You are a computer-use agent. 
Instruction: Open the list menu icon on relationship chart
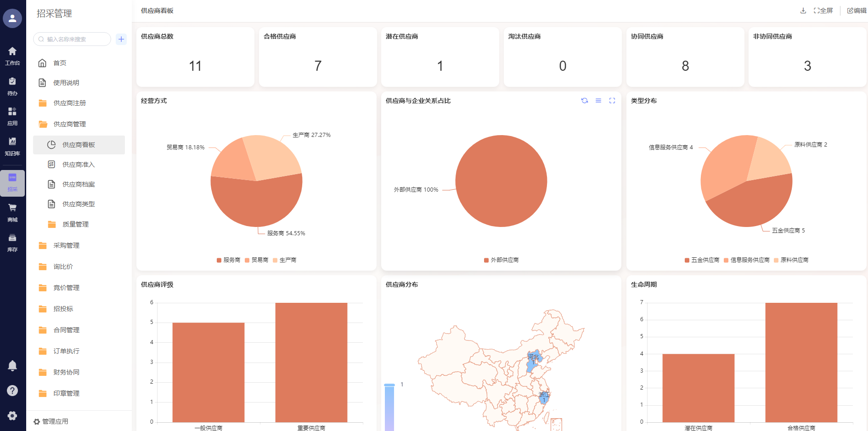pyautogui.click(x=598, y=101)
